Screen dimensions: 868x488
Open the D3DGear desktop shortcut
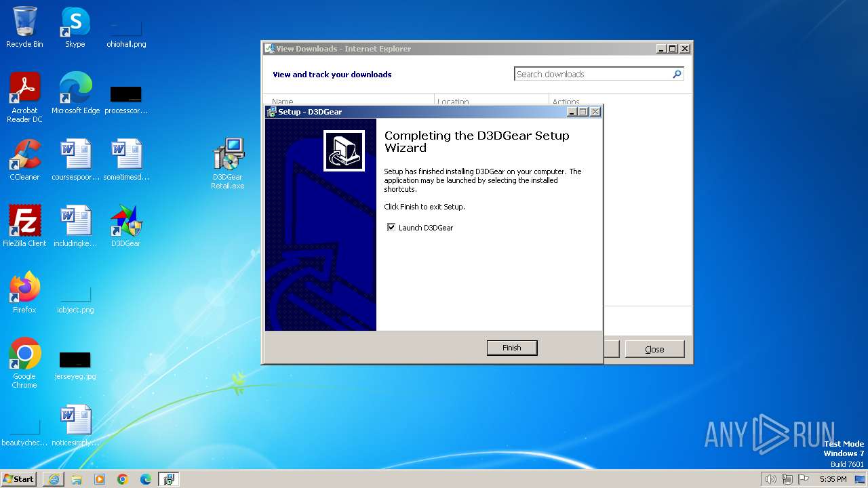[x=126, y=226]
